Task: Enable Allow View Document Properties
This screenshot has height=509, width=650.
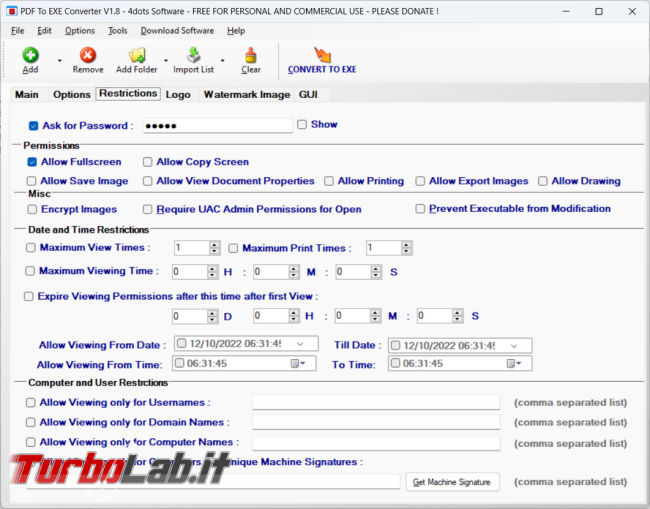Action: [148, 181]
